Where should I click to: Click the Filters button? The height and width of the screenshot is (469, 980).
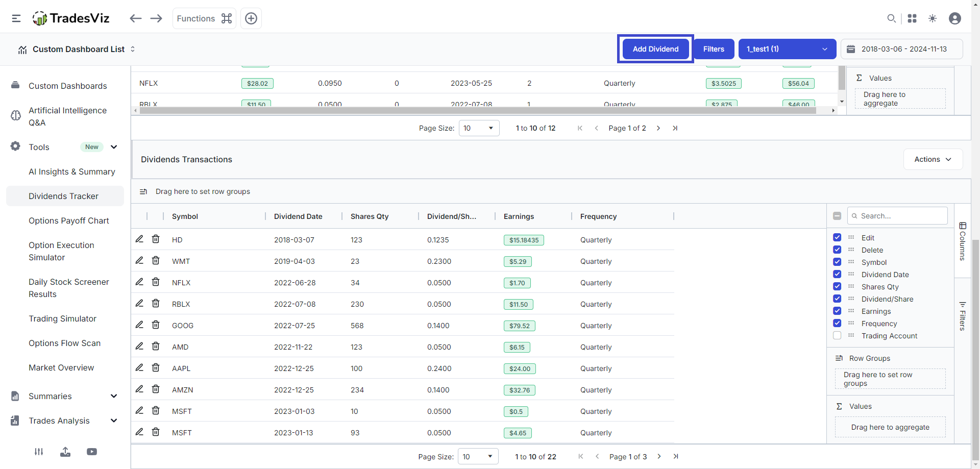click(x=714, y=49)
